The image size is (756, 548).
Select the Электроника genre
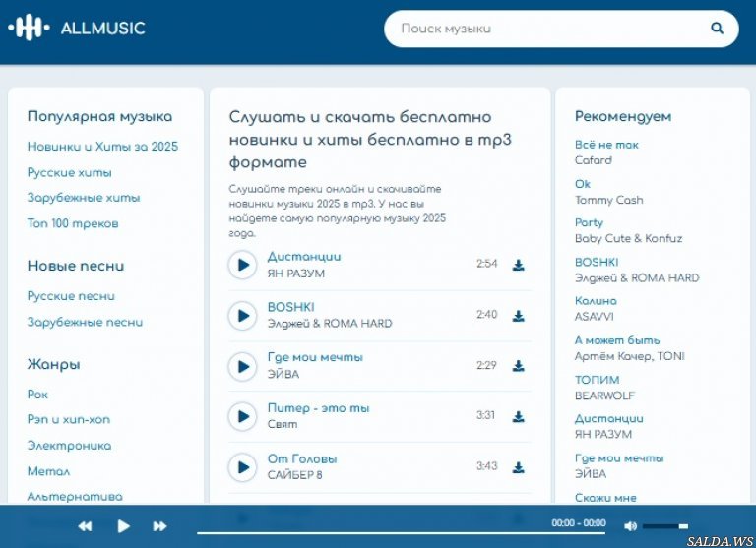tap(69, 446)
